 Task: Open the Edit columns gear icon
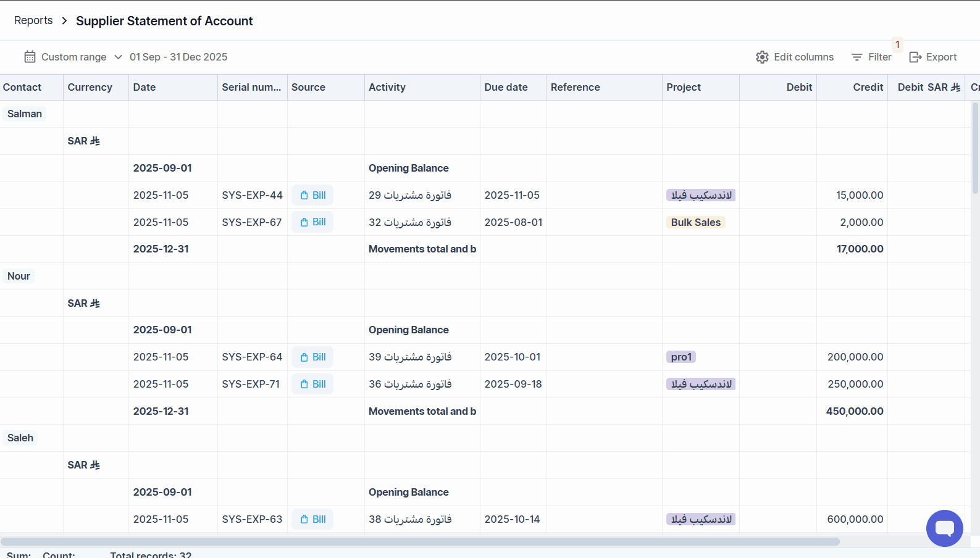point(762,57)
